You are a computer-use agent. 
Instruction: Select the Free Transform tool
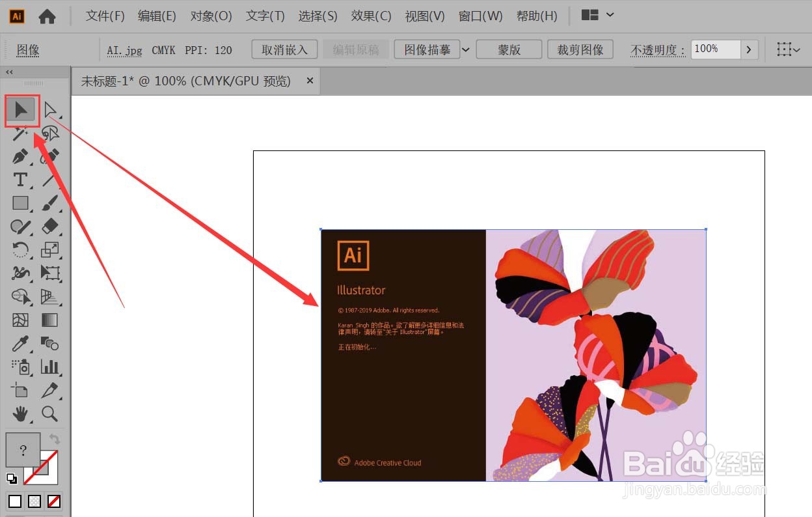click(51, 273)
